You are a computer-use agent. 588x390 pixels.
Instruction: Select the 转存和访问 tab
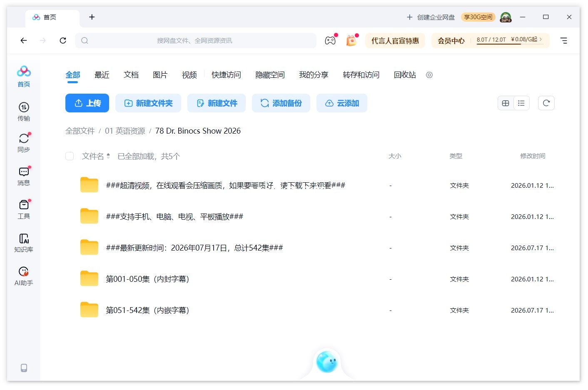pos(361,75)
